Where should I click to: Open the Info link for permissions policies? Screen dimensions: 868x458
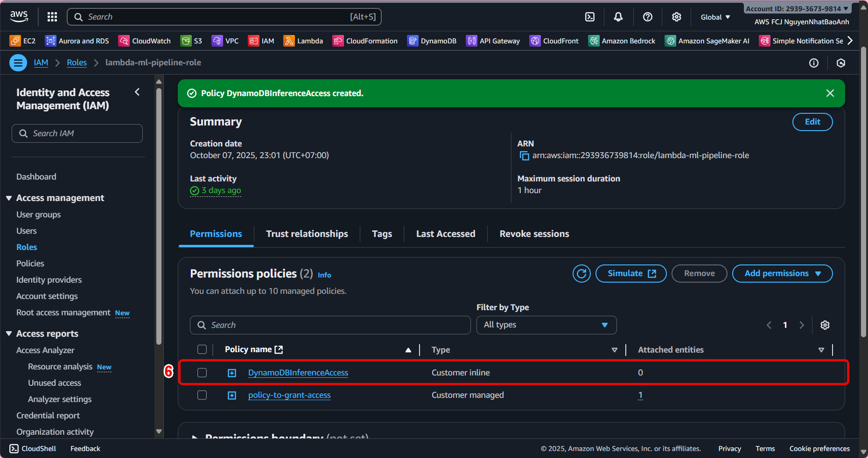tap(324, 275)
